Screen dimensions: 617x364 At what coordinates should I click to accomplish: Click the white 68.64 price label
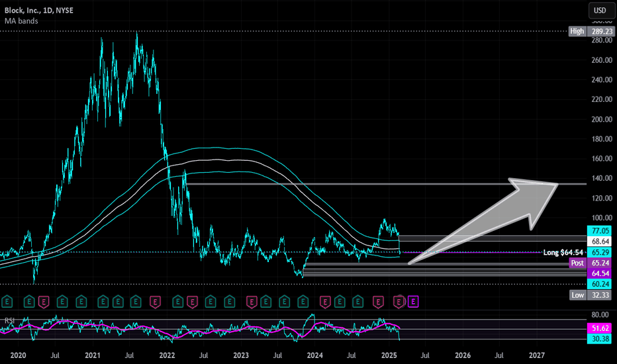599,241
